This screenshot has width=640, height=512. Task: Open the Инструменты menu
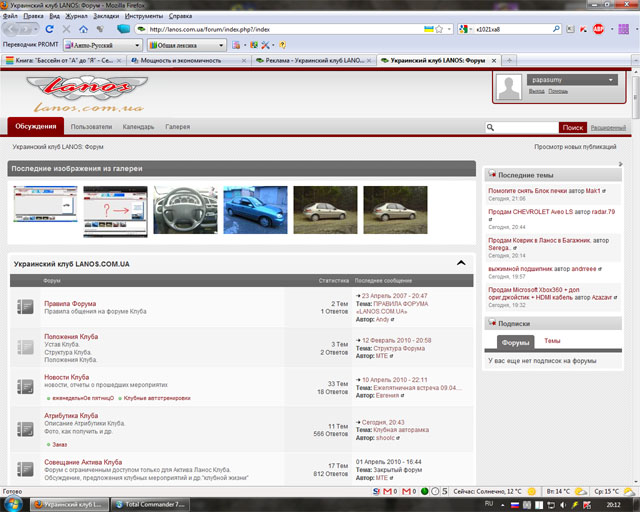point(144,16)
